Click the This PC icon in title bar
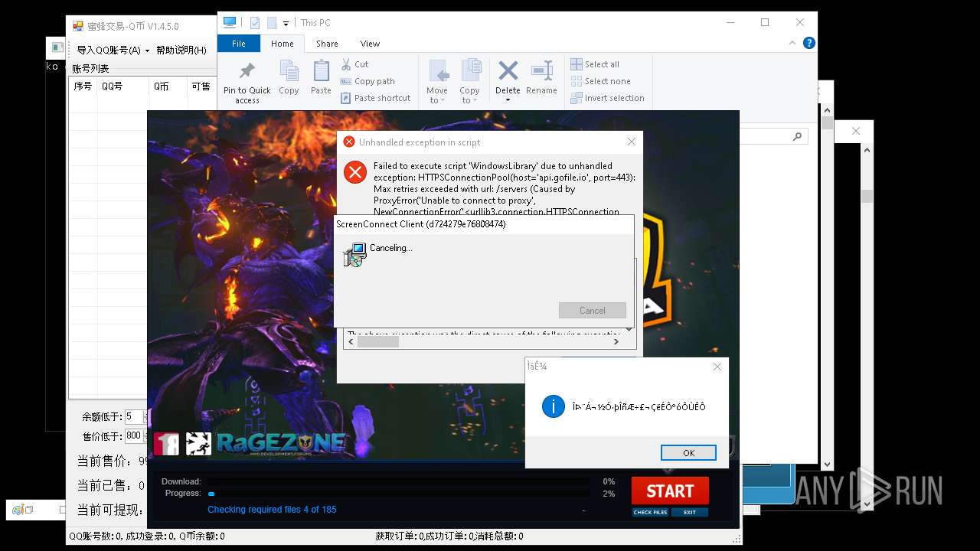This screenshot has height=551, width=980. tap(230, 22)
